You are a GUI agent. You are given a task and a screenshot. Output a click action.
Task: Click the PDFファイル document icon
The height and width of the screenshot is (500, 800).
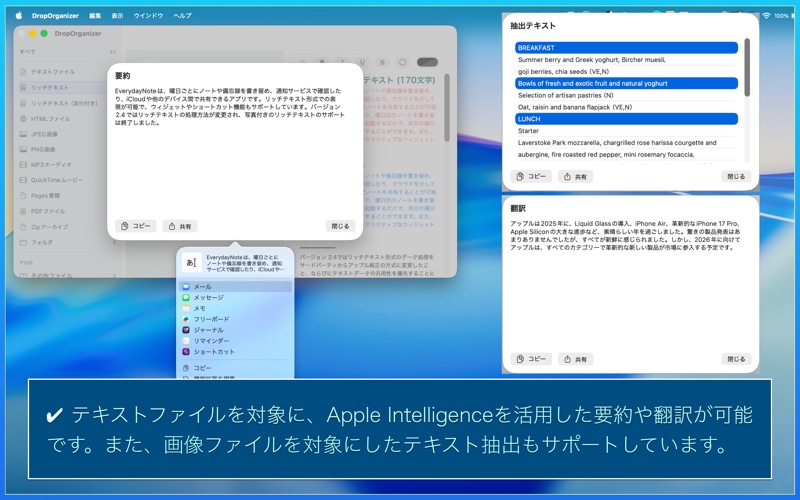click(23, 211)
